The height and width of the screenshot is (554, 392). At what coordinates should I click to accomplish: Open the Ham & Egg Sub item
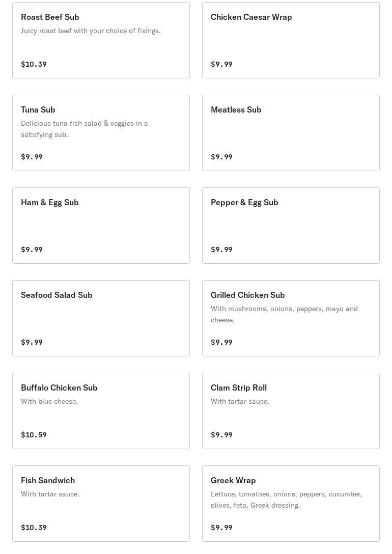(101, 226)
